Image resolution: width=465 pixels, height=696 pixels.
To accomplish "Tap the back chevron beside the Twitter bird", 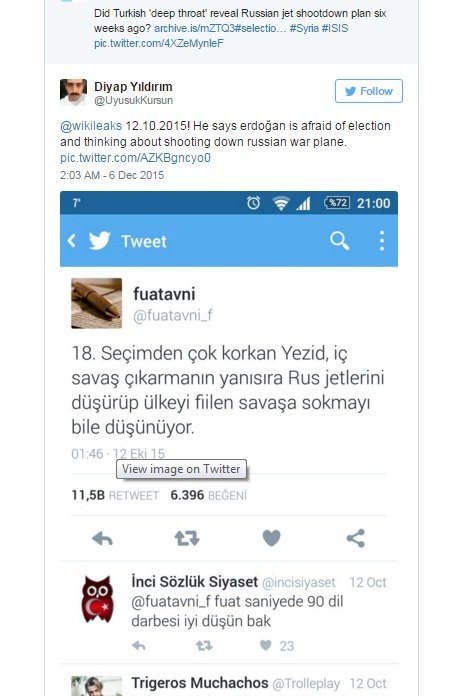I will click(72, 241).
